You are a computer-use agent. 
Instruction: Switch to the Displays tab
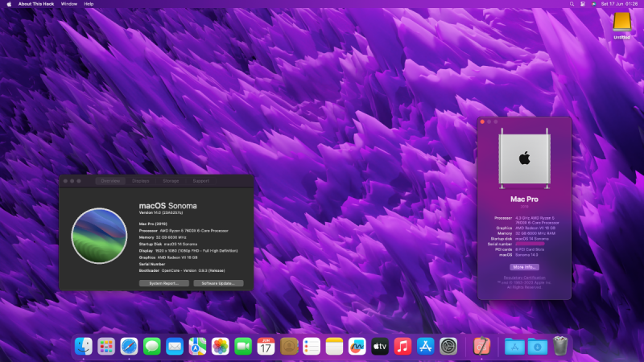pos(140,181)
